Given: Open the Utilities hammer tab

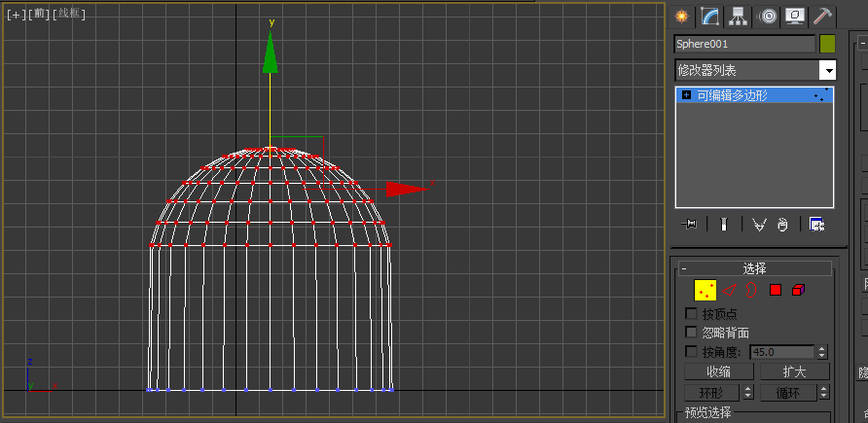Looking at the screenshot, I should coord(823,17).
